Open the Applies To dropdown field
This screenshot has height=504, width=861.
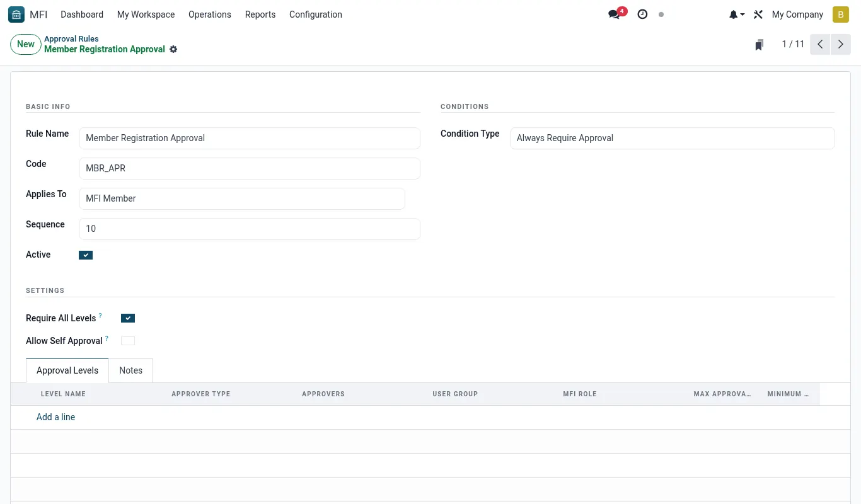(242, 198)
